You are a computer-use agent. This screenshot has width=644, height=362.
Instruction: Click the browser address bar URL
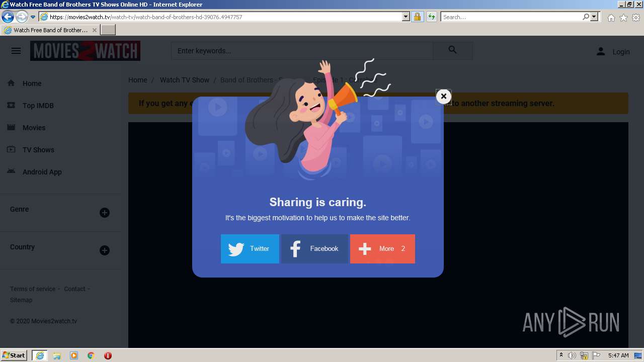coord(146,17)
